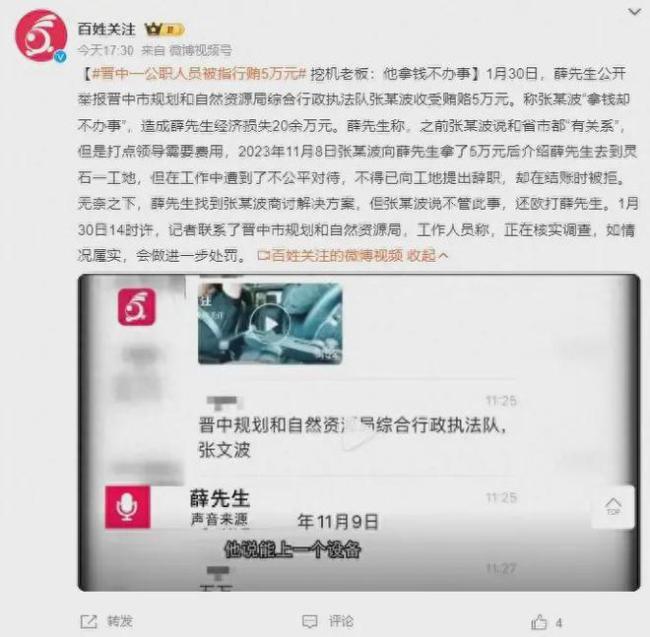The image size is (650, 637).
Task: Click the blue verified badge on avatar
Action: point(61,56)
